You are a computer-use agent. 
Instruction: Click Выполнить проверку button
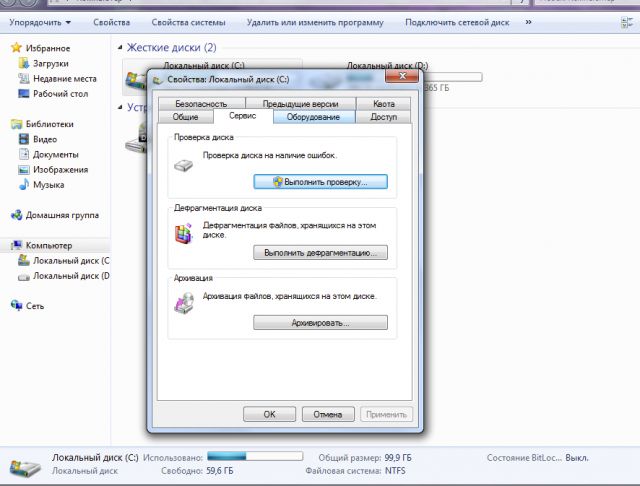point(320,182)
